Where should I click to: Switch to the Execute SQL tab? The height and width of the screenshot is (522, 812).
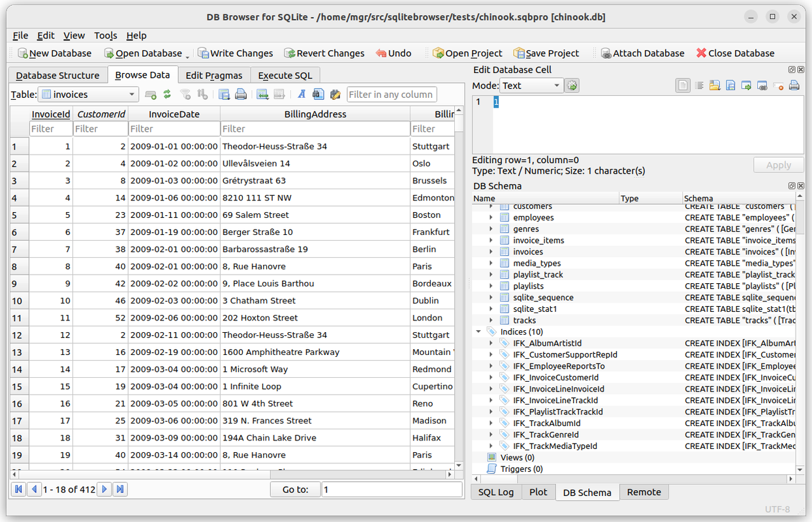click(285, 76)
